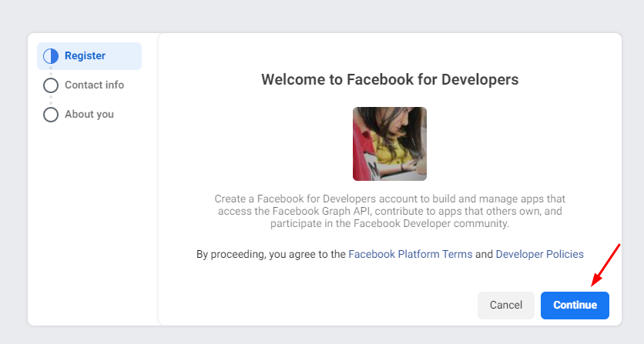Jump to the About you step label
This screenshot has height=344, width=644.
(89, 114)
